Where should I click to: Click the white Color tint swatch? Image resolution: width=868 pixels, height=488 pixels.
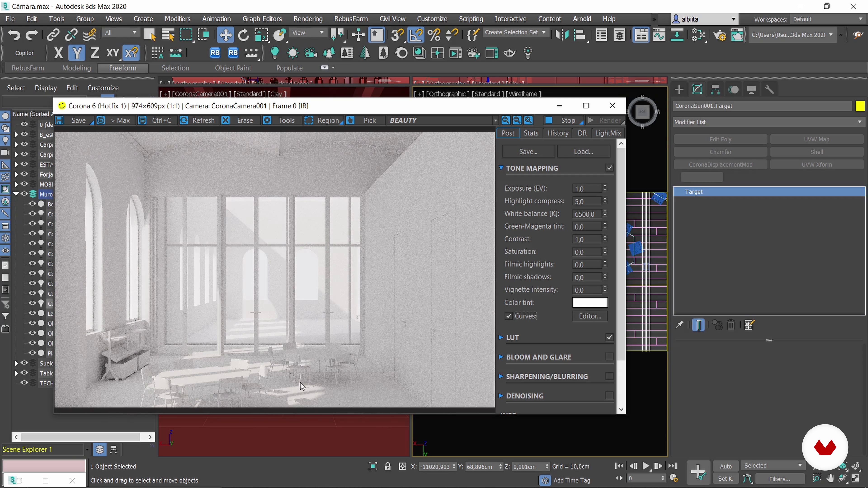590,303
